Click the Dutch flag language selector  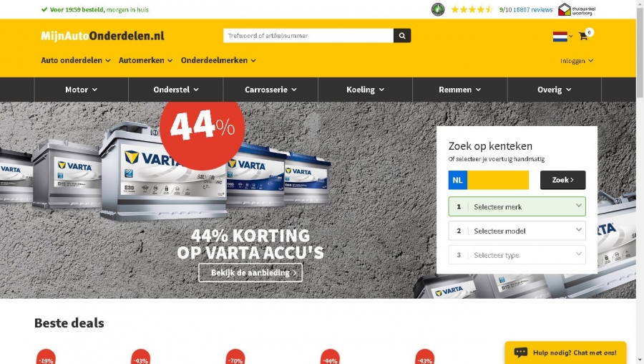(562, 37)
